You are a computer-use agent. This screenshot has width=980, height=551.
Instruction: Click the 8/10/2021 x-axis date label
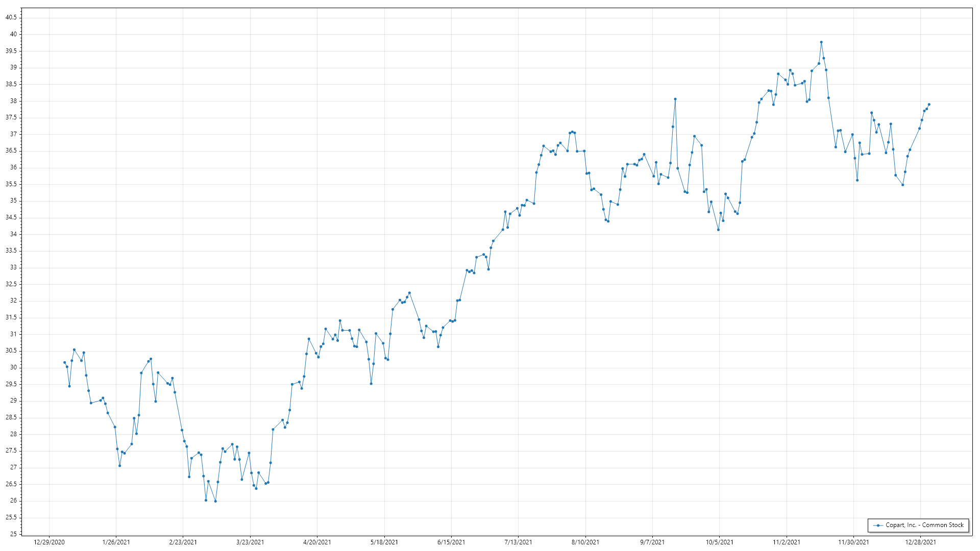pos(585,542)
